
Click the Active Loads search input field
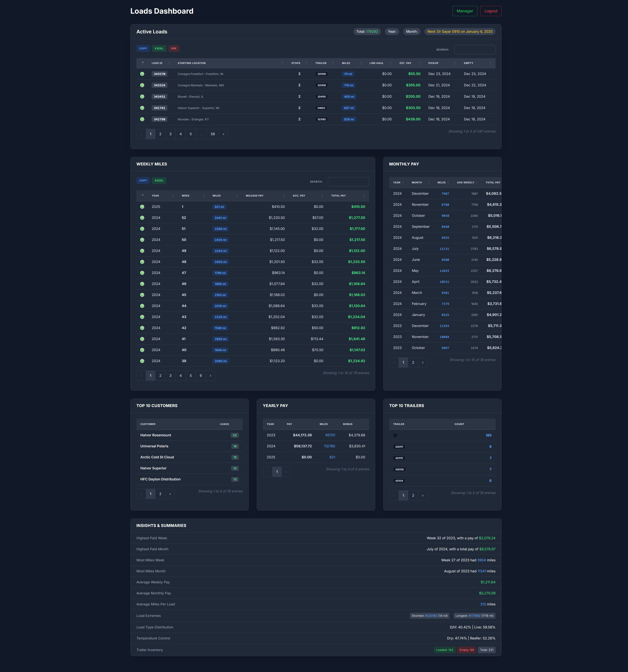(x=474, y=49)
